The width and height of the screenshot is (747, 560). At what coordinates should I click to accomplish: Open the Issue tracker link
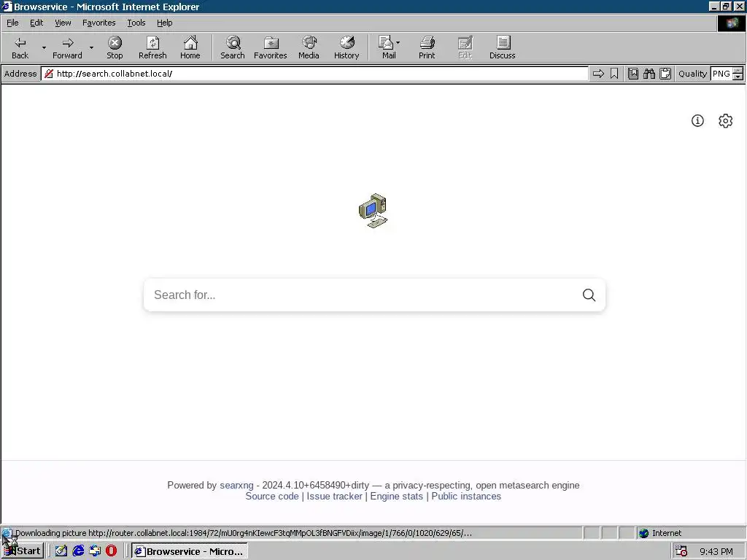(x=334, y=496)
